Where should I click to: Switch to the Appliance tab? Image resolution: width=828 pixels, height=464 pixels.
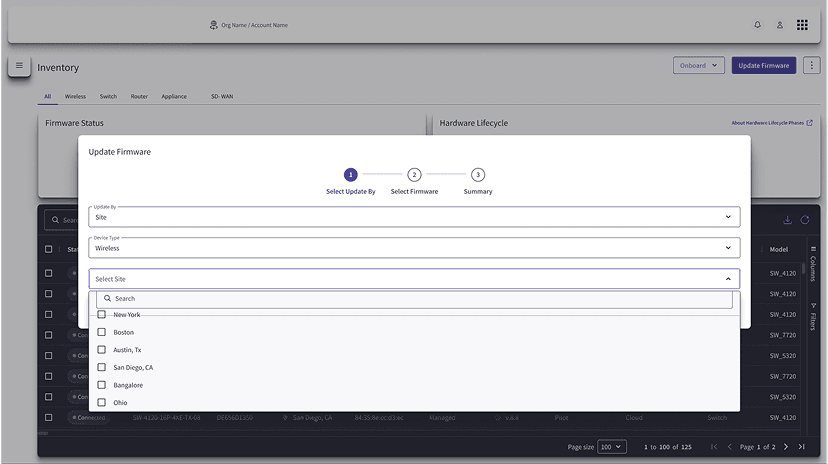[x=174, y=96]
